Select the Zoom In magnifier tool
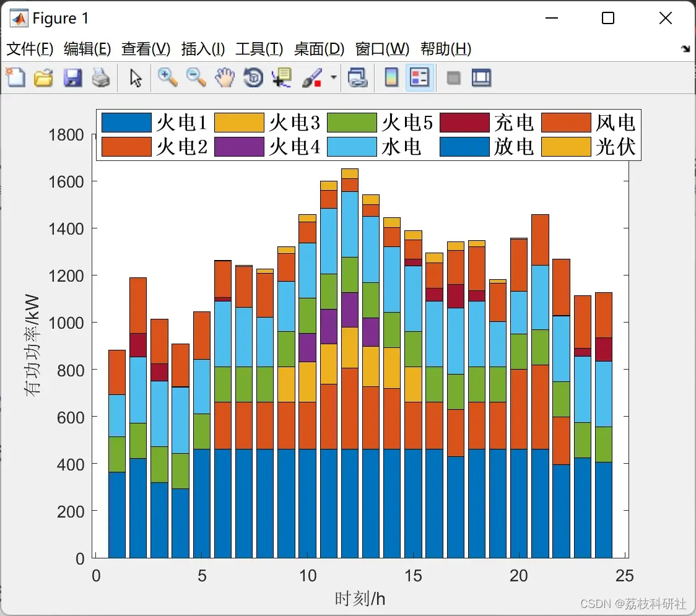The height and width of the screenshot is (616, 696). 167,77
